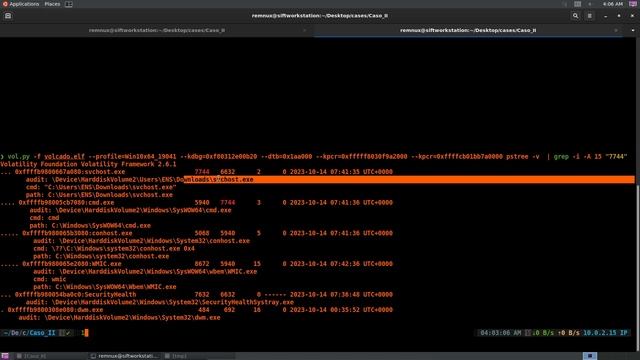Click the display icon at top-right corner
This screenshot has width=640, height=360.
click(633, 4)
